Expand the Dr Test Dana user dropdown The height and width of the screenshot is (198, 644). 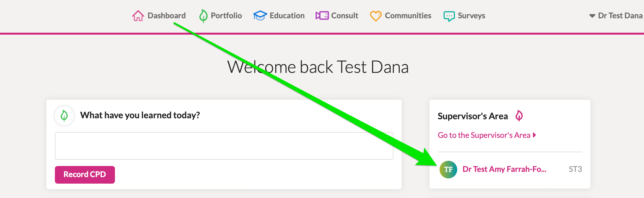tap(616, 16)
